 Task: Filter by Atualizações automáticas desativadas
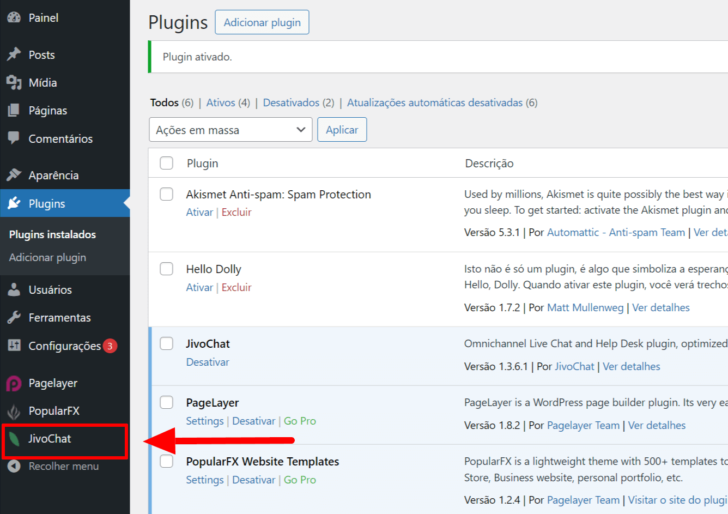[x=435, y=103]
